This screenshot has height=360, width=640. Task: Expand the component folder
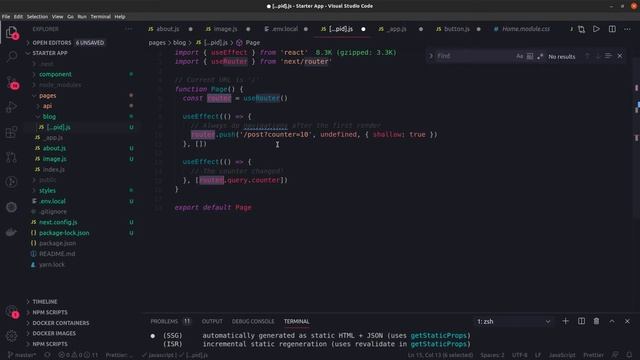click(x=55, y=74)
